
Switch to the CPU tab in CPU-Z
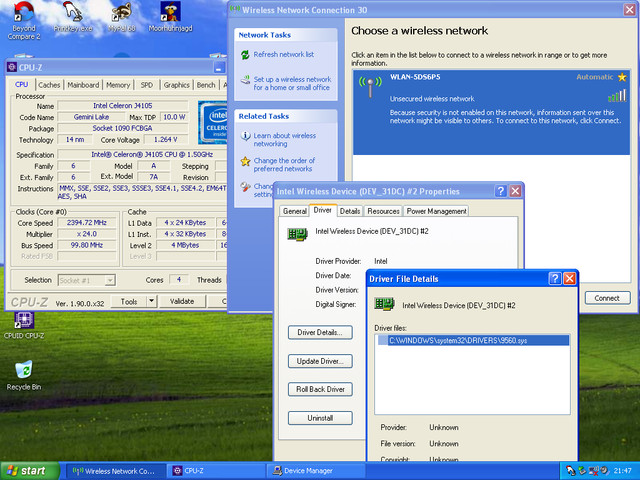pyautogui.click(x=22, y=84)
